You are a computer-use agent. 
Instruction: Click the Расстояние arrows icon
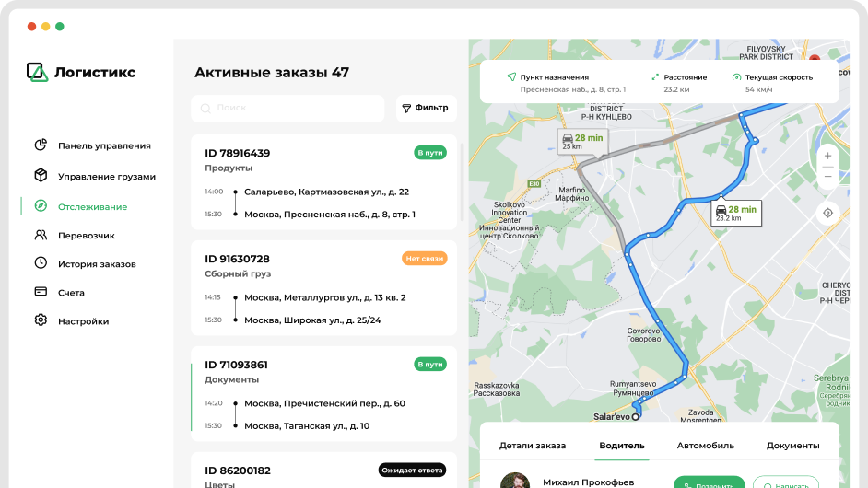point(655,77)
